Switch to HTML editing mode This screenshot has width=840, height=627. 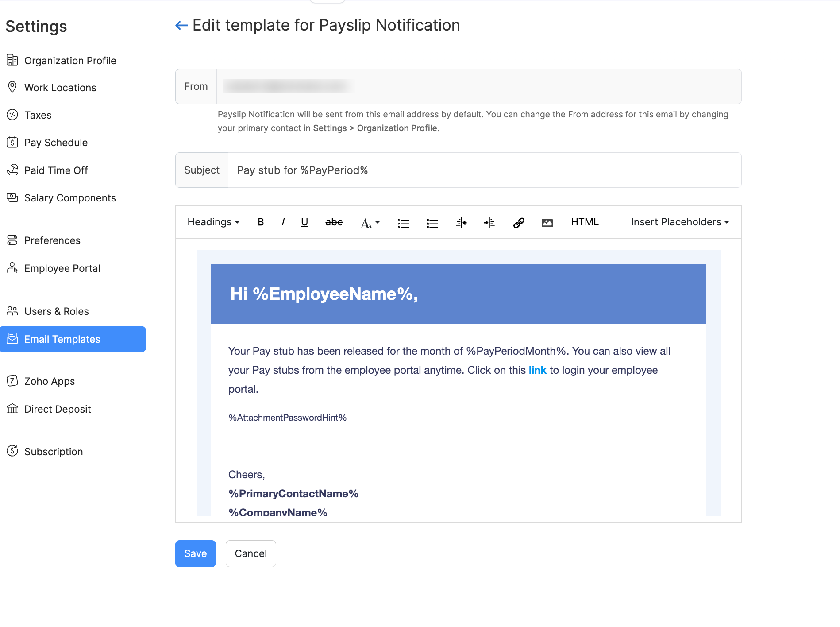coord(585,222)
